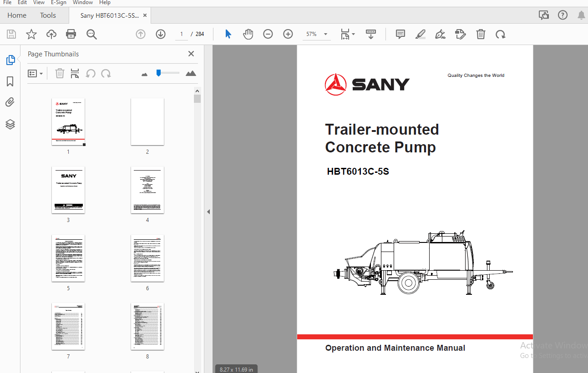Rotate view with the toolbar rotate icon
Image resolution: width=588 pixels, height=373 pixels.
tap(501, 34)
